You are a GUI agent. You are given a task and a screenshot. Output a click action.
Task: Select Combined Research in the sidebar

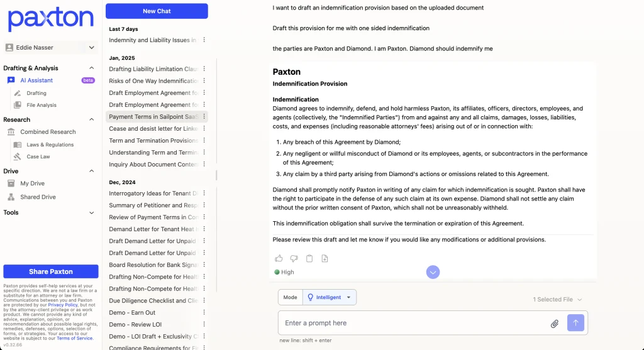pos(48,132)
